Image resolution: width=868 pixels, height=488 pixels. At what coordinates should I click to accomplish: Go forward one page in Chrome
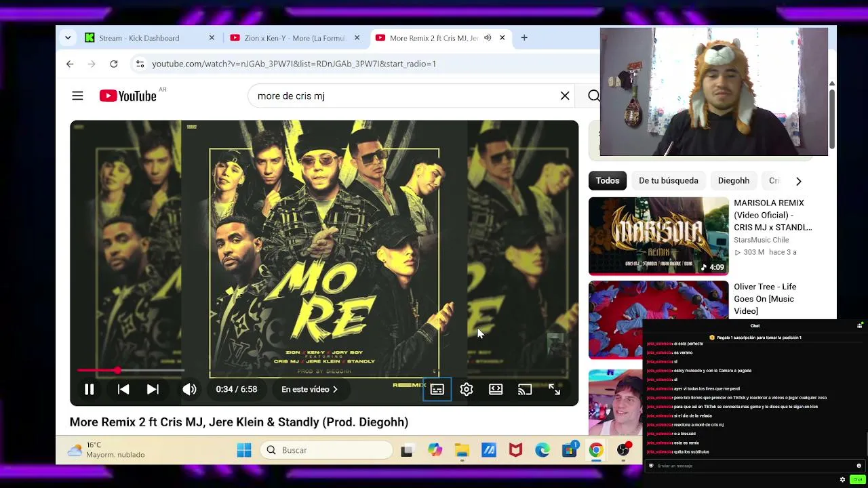pyautogui.click(x=92, y=64)
